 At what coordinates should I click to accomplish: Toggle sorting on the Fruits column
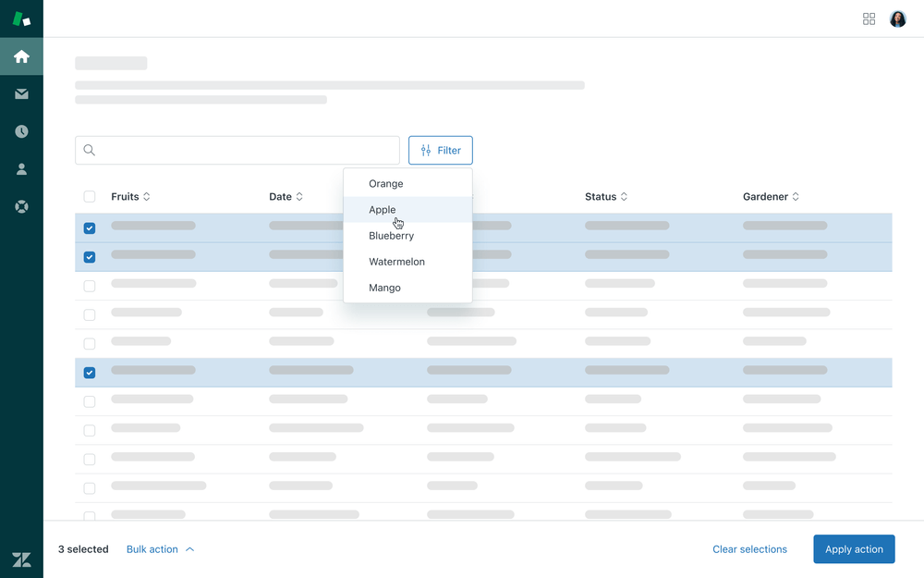point(130,196)
